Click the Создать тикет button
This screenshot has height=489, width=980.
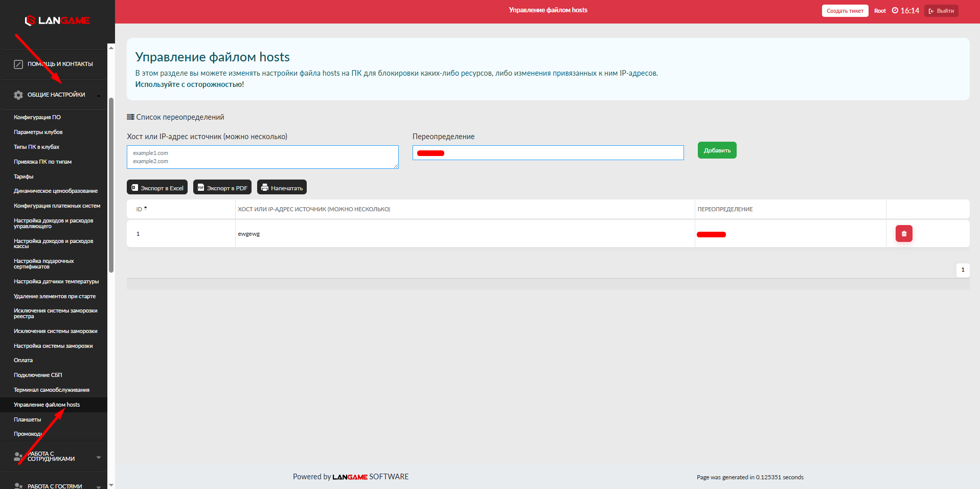[x=845, y=11]
